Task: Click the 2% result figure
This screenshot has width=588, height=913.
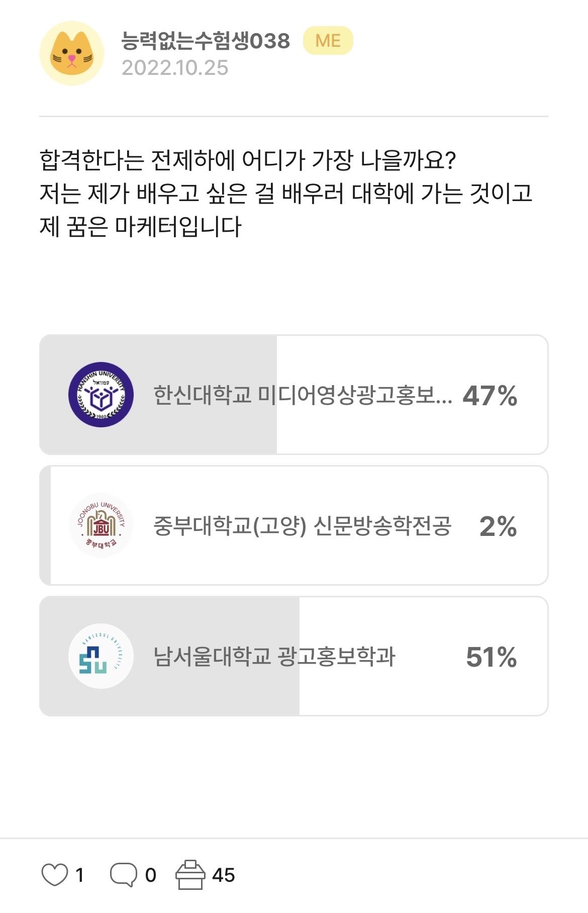Action: pyautogui.click(x=498, y=526)
